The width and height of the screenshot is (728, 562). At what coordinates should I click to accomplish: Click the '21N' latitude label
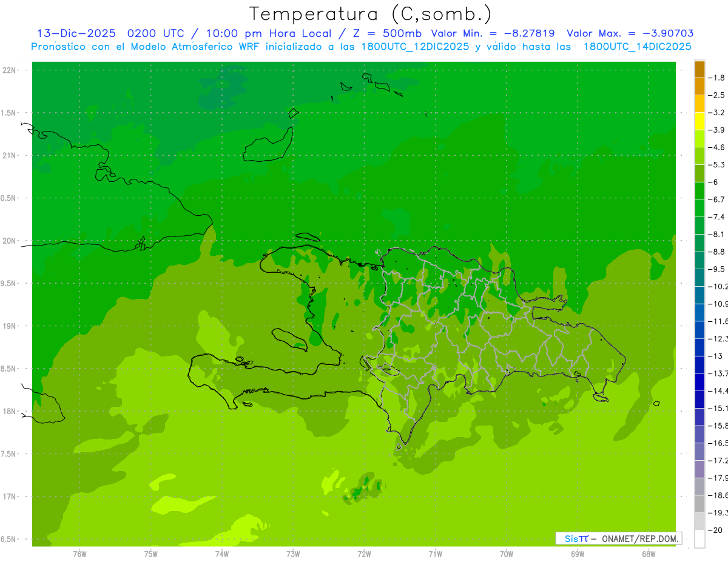pos(10,155)
